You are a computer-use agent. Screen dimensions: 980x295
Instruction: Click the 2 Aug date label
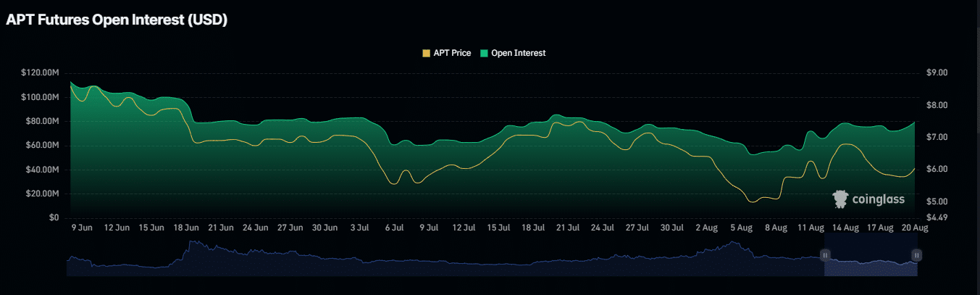707,228
